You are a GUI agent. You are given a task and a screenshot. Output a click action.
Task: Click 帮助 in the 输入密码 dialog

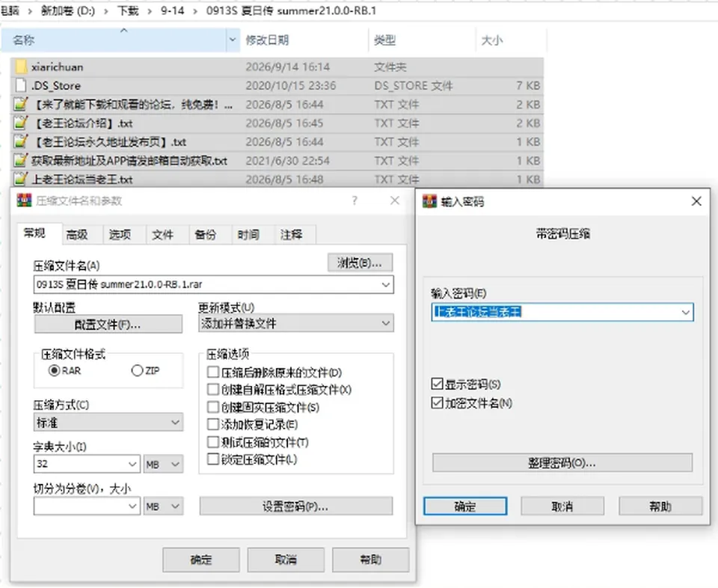tap(660, 506)
